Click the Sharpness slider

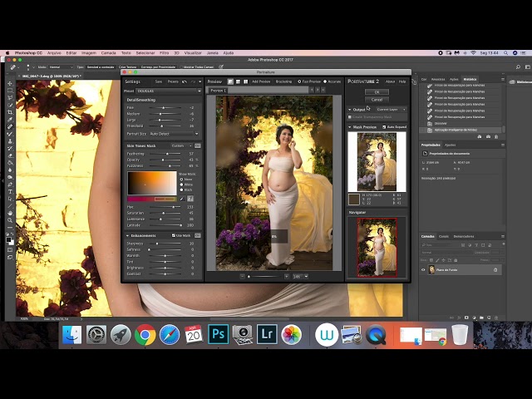tap(165, 244)
